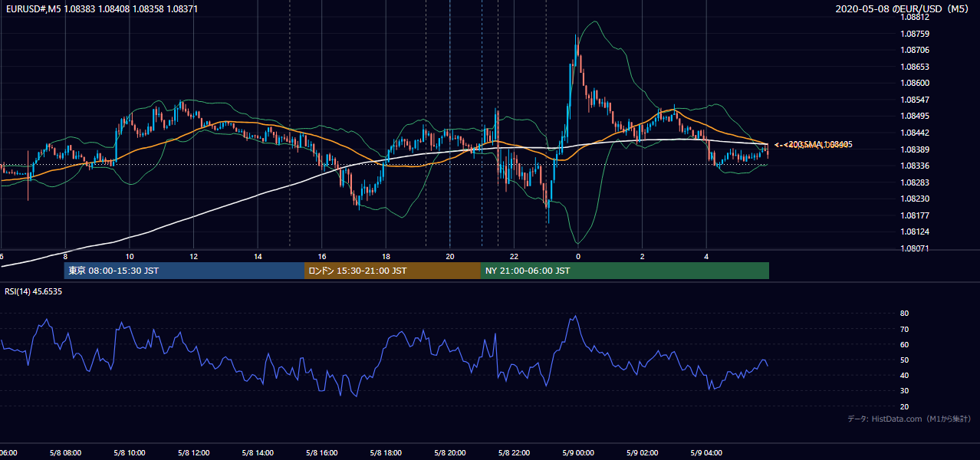This screenshot has height=460, width=980.
Task: Select the ロンドン 15:30-21:00 JST session bar
Action: click(x=393, y=271)
